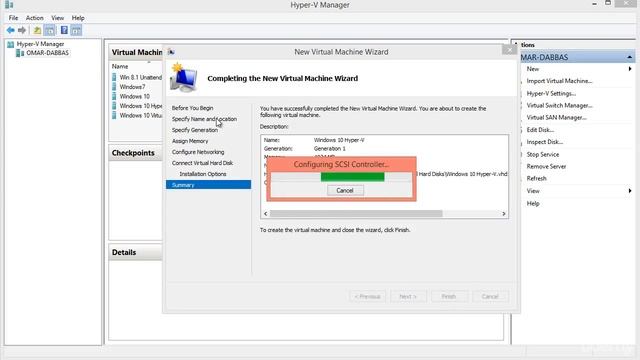
Task: Click the Show/Hide Console Tree icon
Action: pos(50,30)
